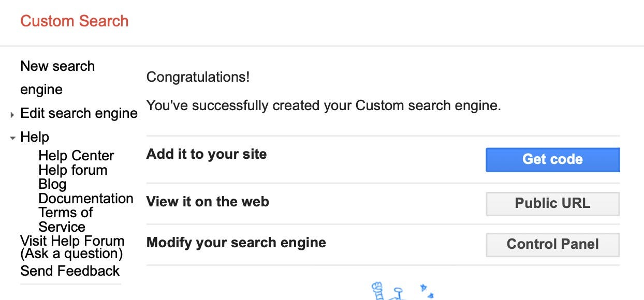Click the Custom Search logo heading
Screen dimensions: 644x300
pos(74,21)
